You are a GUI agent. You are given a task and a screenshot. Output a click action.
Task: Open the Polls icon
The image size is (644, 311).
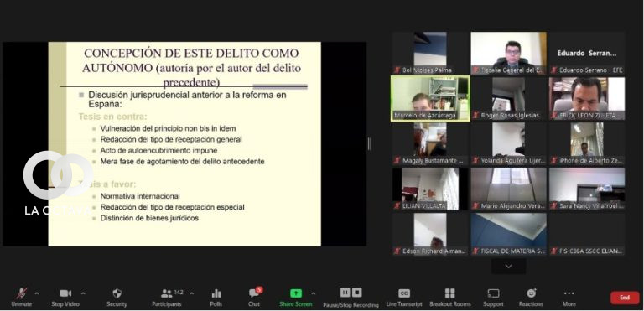click(x=216, y=293)
